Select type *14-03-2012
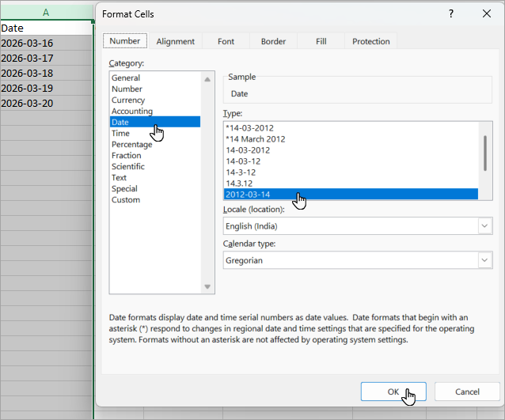Image resolution: width=505 pixels, height=420 pixels. tap(351, 128)
